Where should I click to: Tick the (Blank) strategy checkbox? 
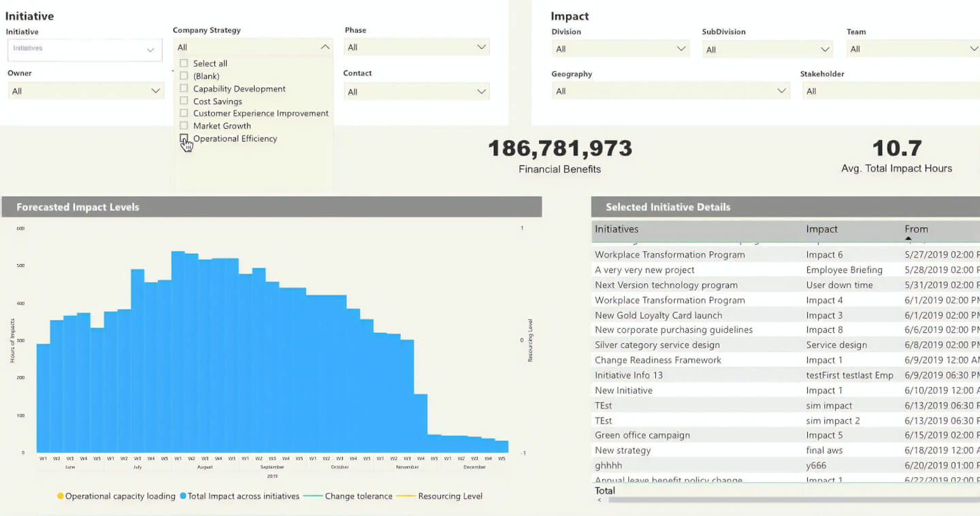184,76
